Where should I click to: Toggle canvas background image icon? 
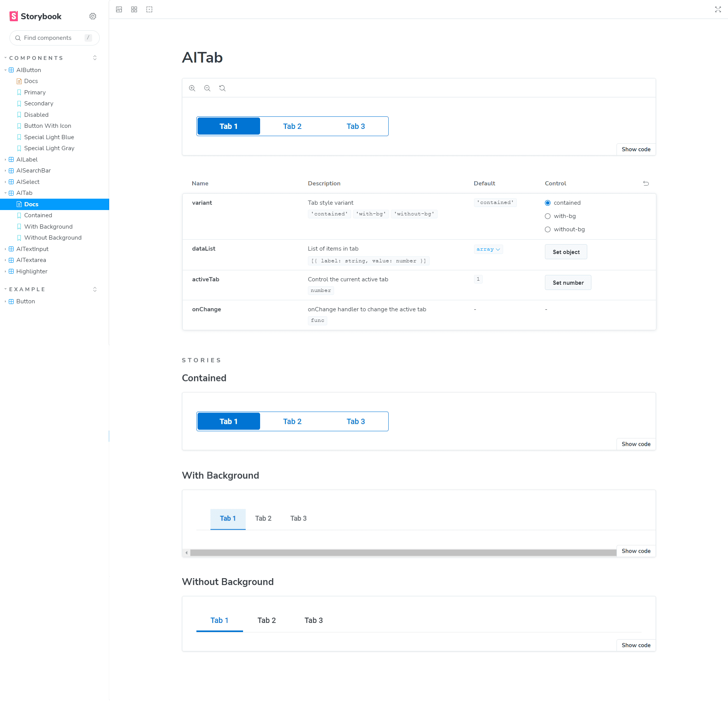[x=119, y=9]
